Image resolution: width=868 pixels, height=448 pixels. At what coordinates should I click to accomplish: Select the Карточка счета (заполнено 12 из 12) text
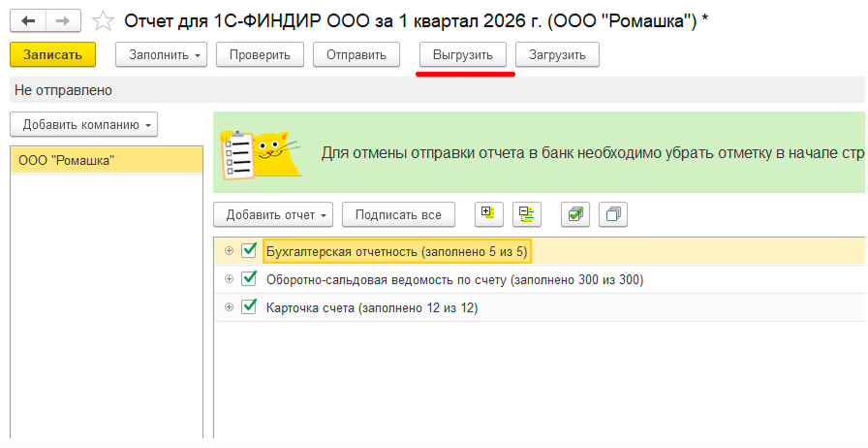click(x=372, y=308)
